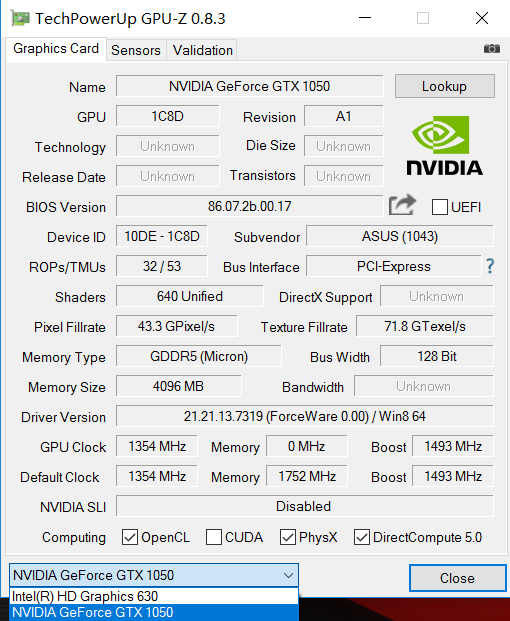This screenshot has height=621, width=510.
Task: Click the Bus Interface question mark
Action: [x=490, y=266]
